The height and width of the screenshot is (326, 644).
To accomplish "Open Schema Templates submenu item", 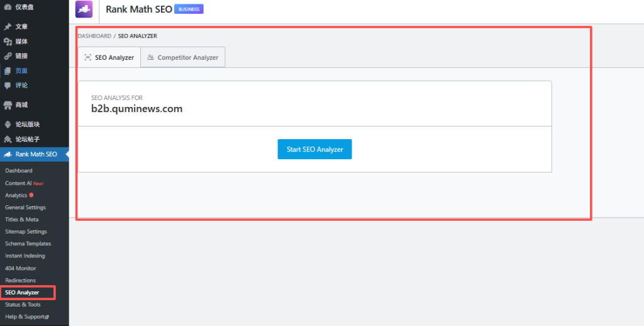I will point(28,244).
